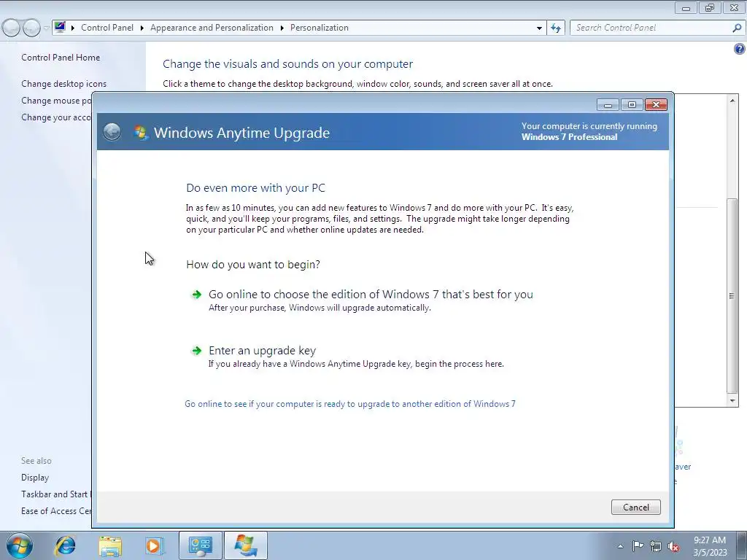The width and height of the screenshot is (747, 560).
Task: Restore down the Control Panel window
Action: point(710,8)
